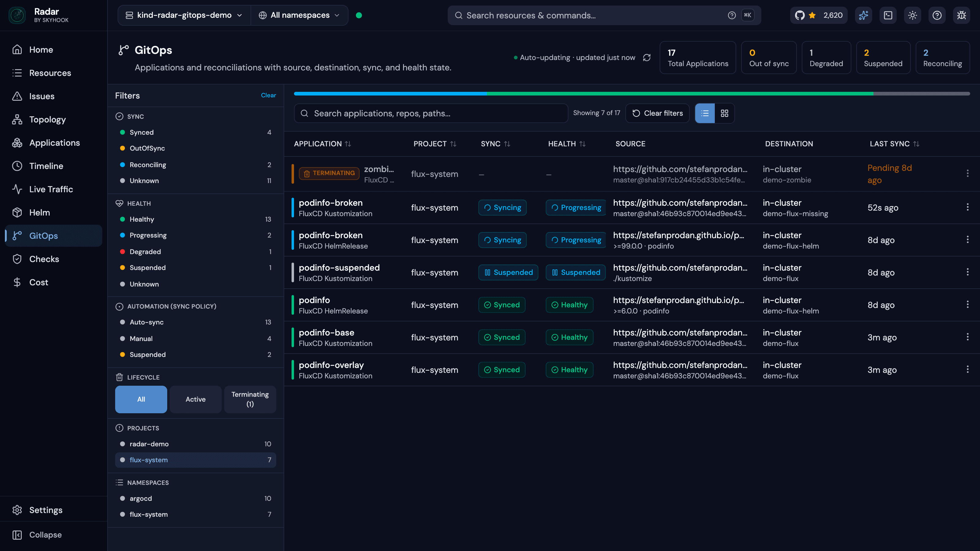This screenshot has width=980, height=551.
Task: Sort by PROJECT column
Action: [x=435, y=144]
